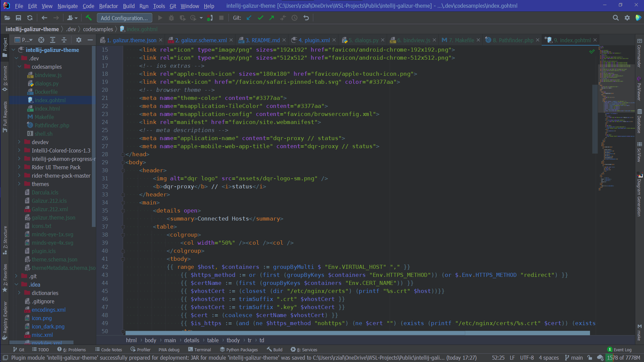Click the green checkmark Git status icon
Screen dimensions: 644x362
coord(261,18)
